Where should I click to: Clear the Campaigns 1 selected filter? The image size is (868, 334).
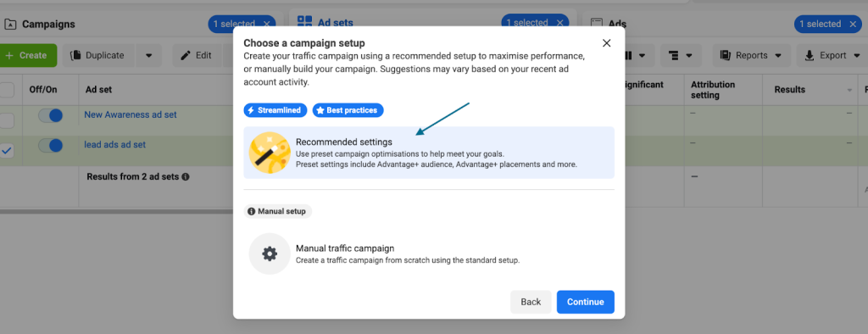pos(267,24)
